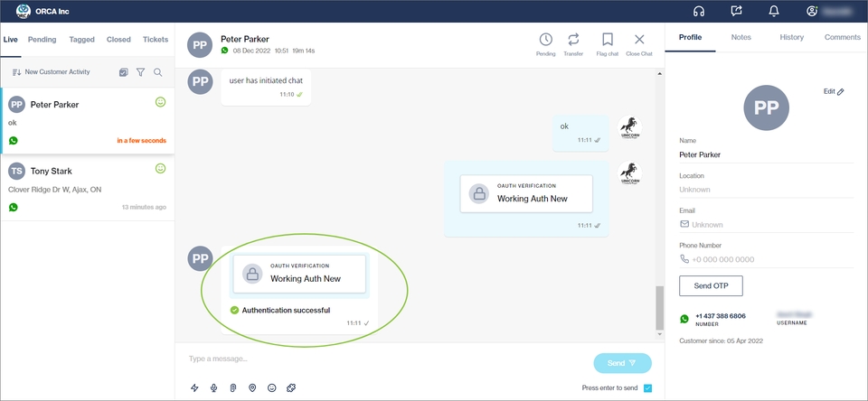Open the user account menu in header
The width and height of the screenshot is (868, 401).
coord(812,11)
